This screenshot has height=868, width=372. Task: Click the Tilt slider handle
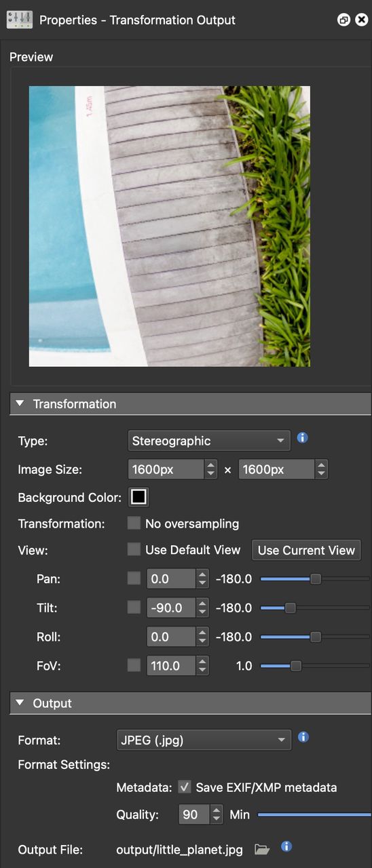[290, 608]
